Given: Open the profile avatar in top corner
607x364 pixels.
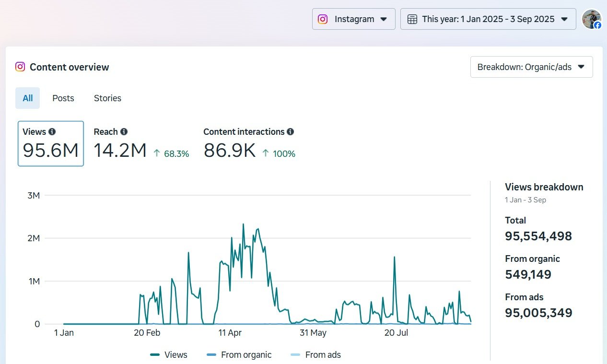Looking at the screenshot, I should 591,19.
